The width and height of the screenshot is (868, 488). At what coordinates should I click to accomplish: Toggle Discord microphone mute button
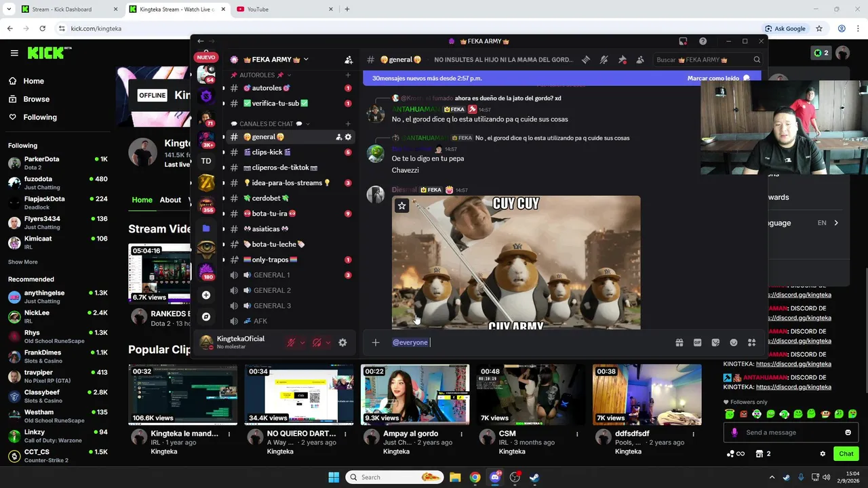tap(291, 343)
